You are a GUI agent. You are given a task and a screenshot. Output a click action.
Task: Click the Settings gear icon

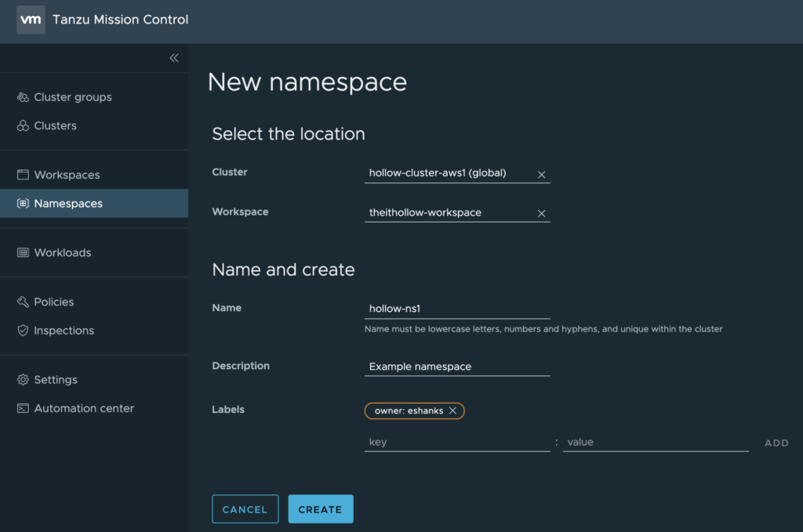pos(23,380)
